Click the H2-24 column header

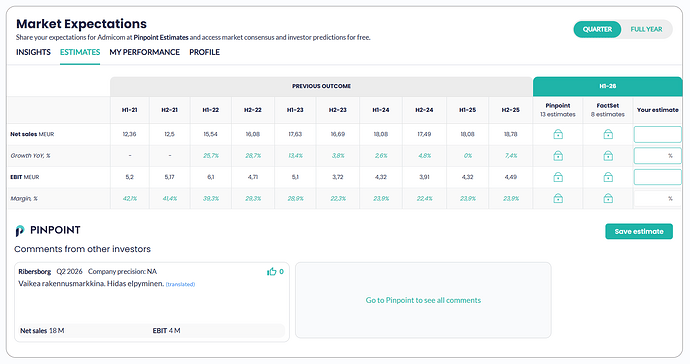tap(424, 110)
